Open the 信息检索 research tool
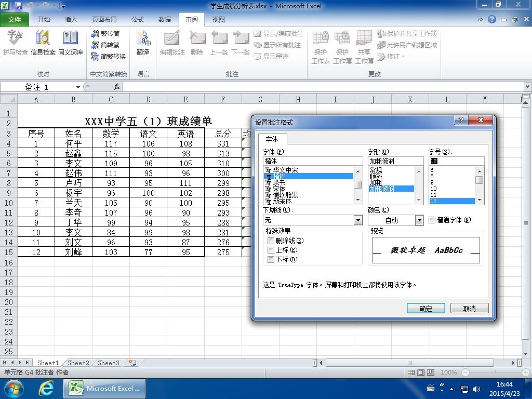Image resolution: width=532 pixels, height=399 pixels. tap(43, 43)
